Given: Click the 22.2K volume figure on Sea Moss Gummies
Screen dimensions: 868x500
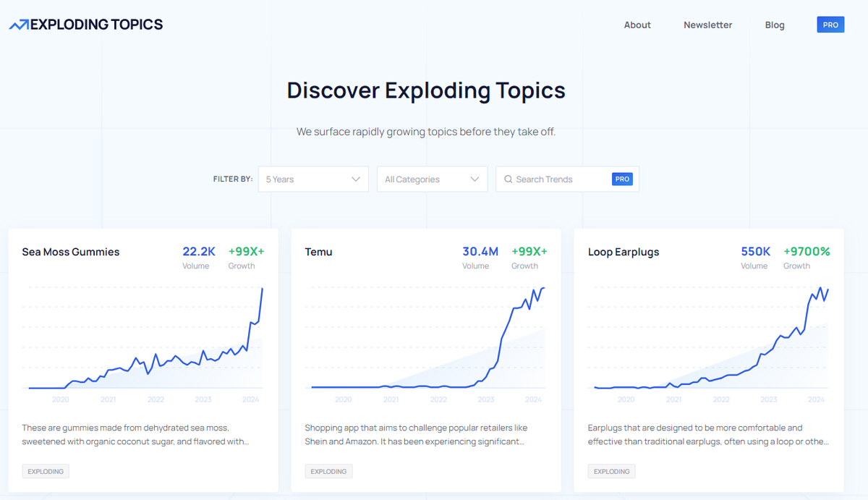Looking at the screenshot, I should point(199,251).
